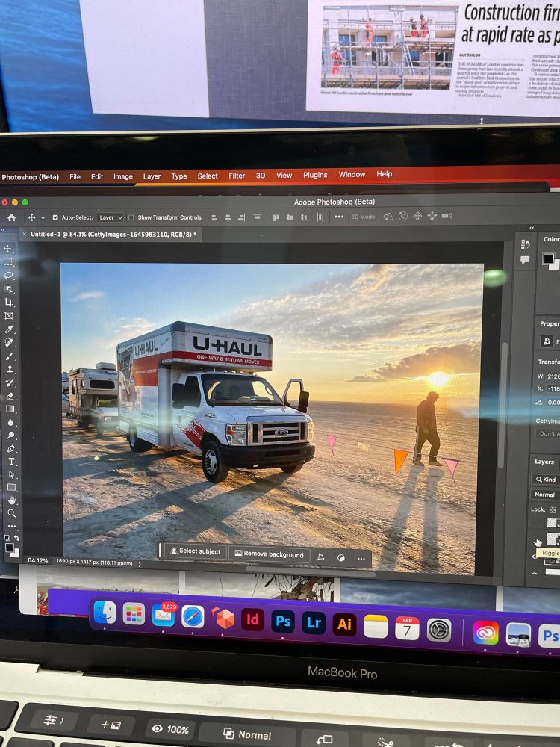Open the Filter menu

[x=237, y=176]
